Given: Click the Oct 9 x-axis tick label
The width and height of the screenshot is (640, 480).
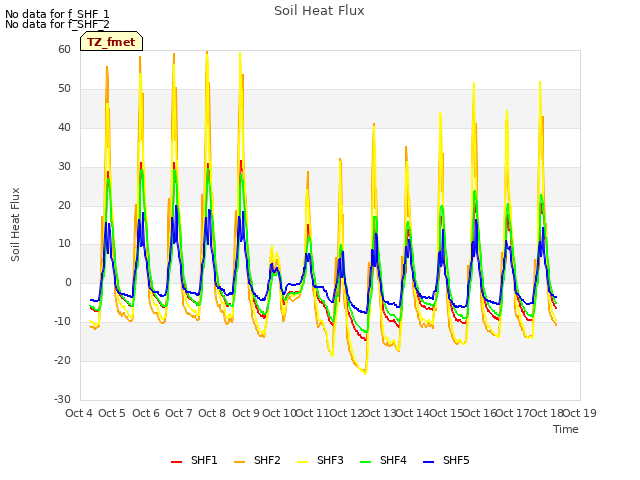Looking at the screenshot, I should click(246, 413).
